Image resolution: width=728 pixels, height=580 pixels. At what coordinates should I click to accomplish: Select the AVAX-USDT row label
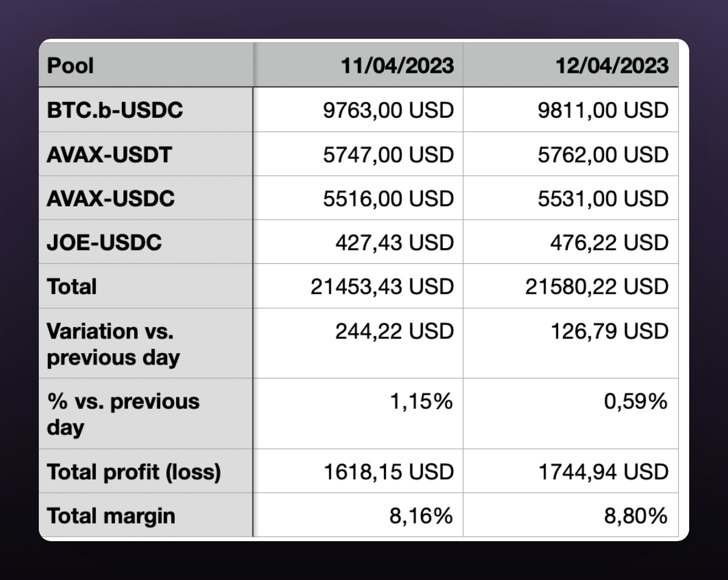point(109,155)
